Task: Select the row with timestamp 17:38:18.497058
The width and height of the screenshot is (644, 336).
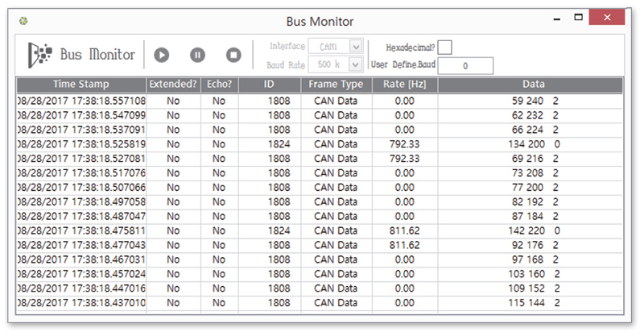Action: (x=320, y=201)
